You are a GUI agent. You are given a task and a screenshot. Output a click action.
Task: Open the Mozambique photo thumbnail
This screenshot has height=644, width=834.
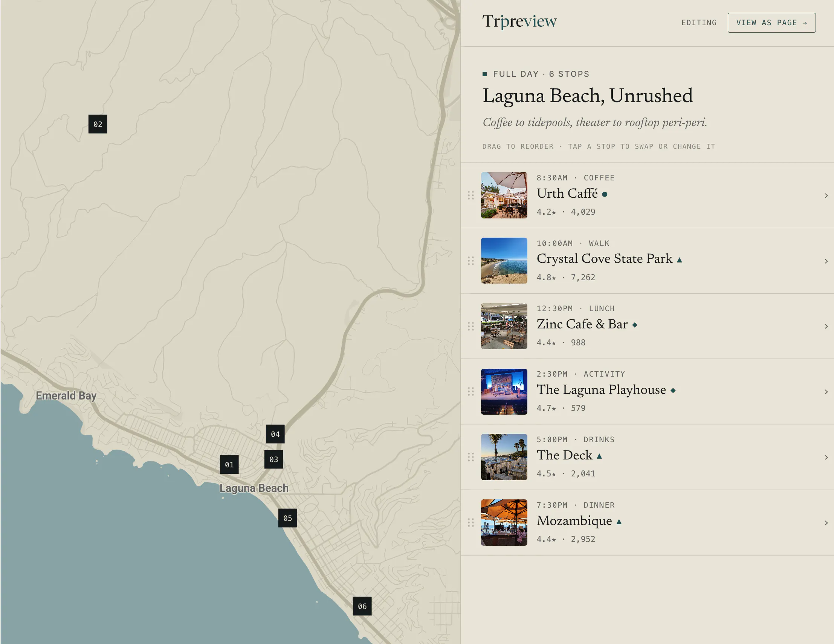click(x=504, y=523)
